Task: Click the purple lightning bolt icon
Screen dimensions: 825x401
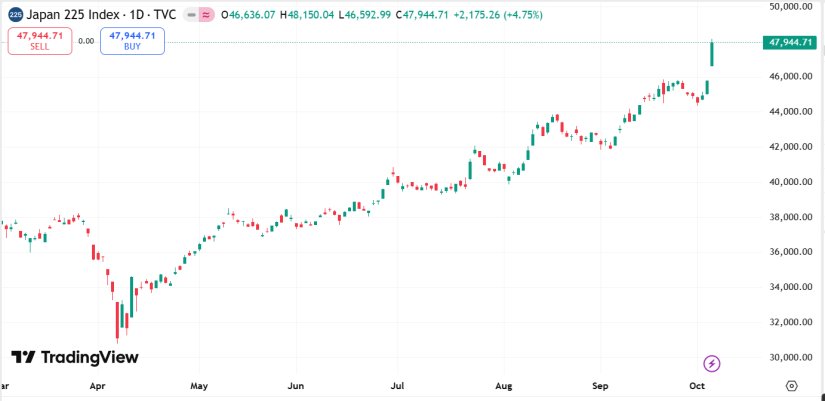Action: [x=712, y=363]
